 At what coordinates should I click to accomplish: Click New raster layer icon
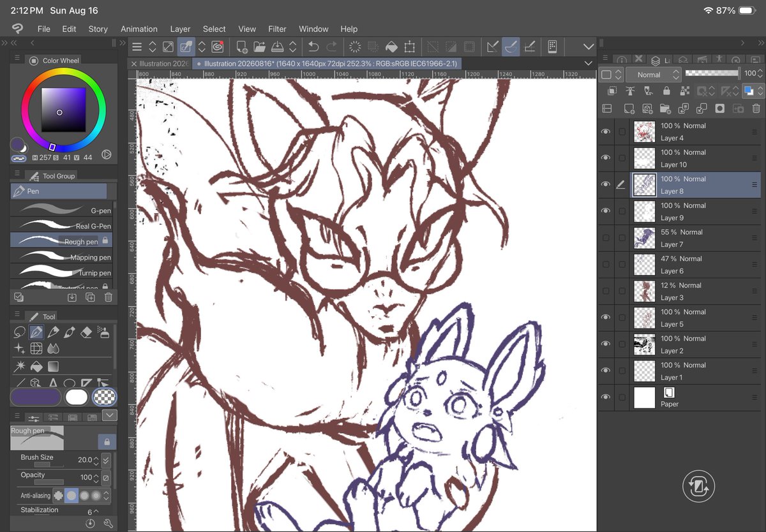[x=629, y=108]
